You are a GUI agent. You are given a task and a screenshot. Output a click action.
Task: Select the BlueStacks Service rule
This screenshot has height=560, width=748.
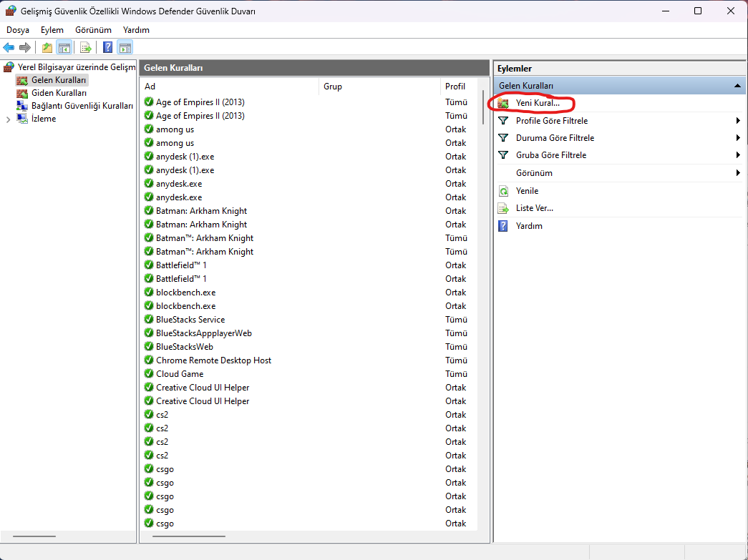click(190, 319)
